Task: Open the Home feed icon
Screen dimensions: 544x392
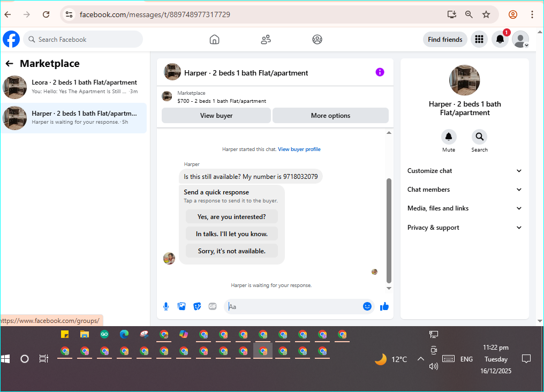Action: [214, 40]
